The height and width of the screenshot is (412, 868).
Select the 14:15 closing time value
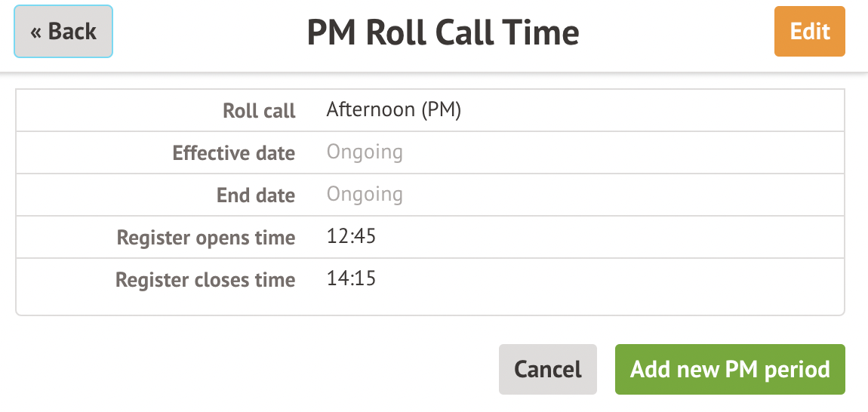coord(351,279)
